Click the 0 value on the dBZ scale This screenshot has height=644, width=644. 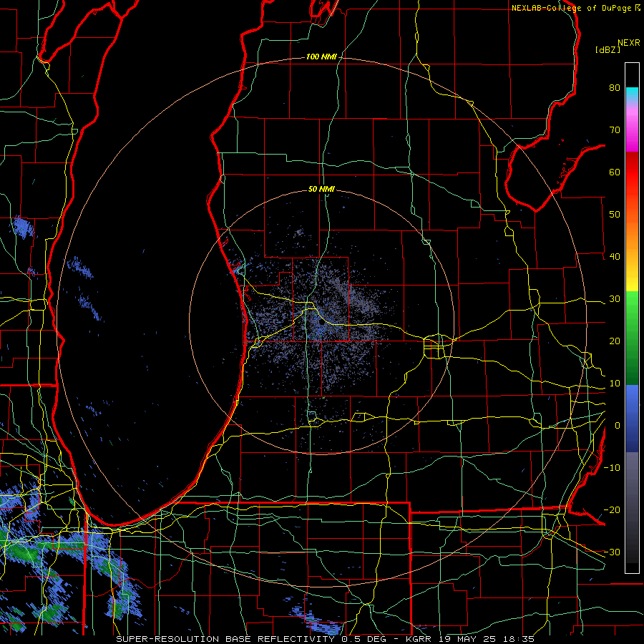(618, 426)
